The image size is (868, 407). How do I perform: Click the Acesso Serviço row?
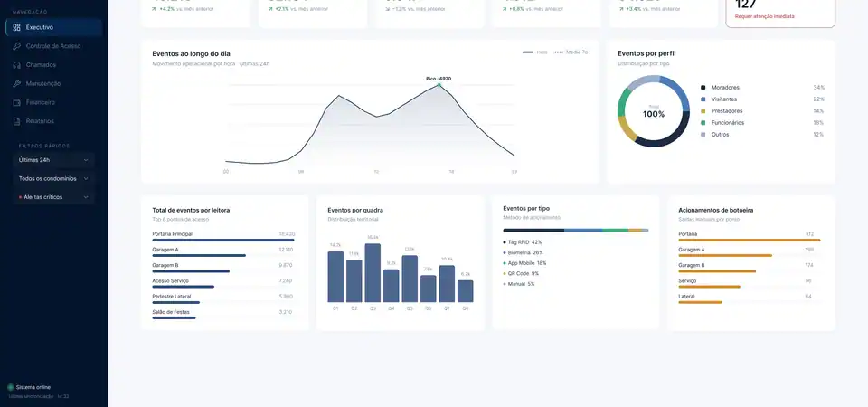223,283
